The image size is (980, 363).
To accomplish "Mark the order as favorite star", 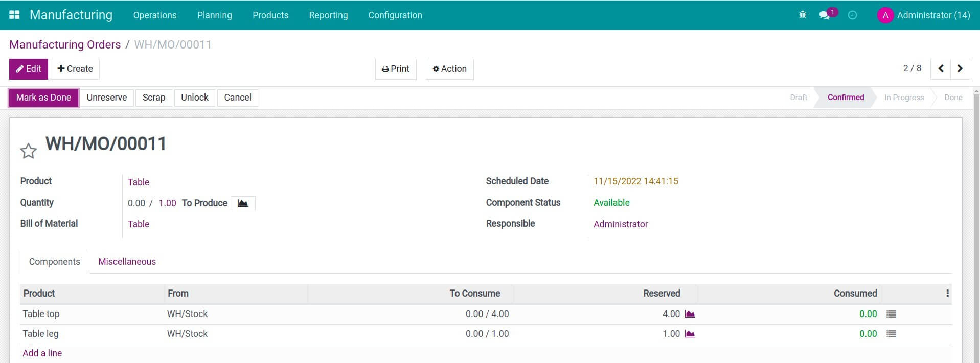I will point(28,151).
